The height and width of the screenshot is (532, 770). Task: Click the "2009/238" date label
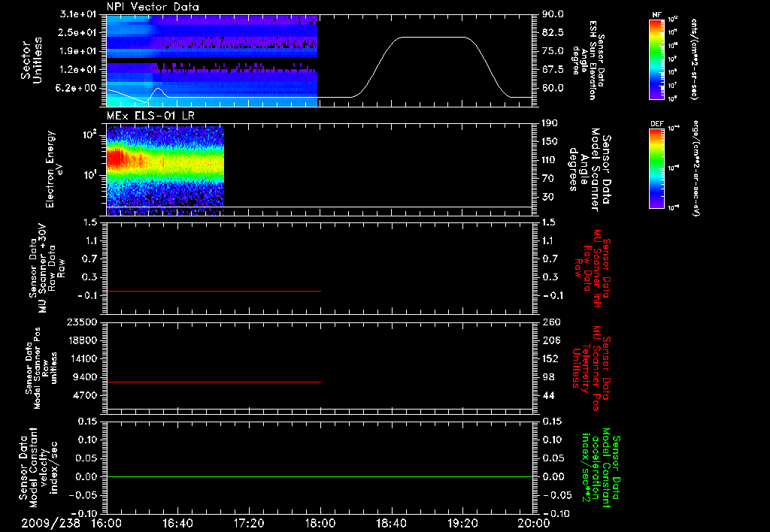50,524
